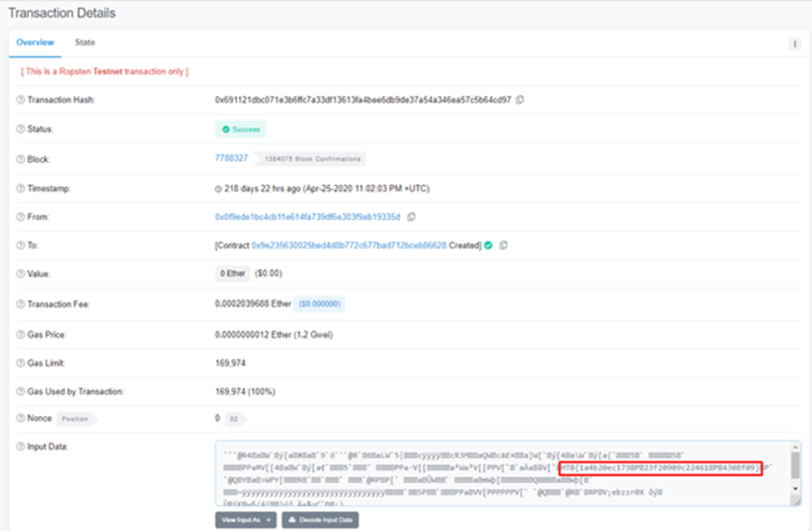Screen dimensions: 812x531
Task: Open the more options kebab menu
Action: pyautogui.click(x=795, y=44)
